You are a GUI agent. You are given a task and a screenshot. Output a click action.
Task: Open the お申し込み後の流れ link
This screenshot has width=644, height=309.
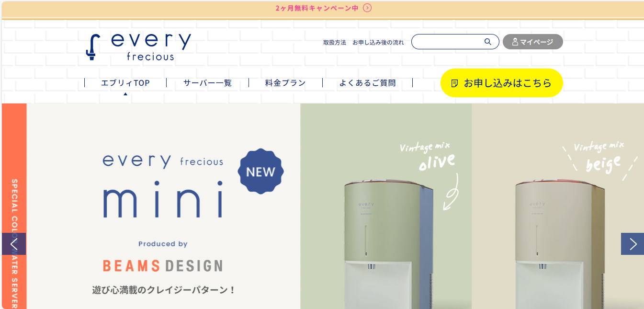point(378,42)
